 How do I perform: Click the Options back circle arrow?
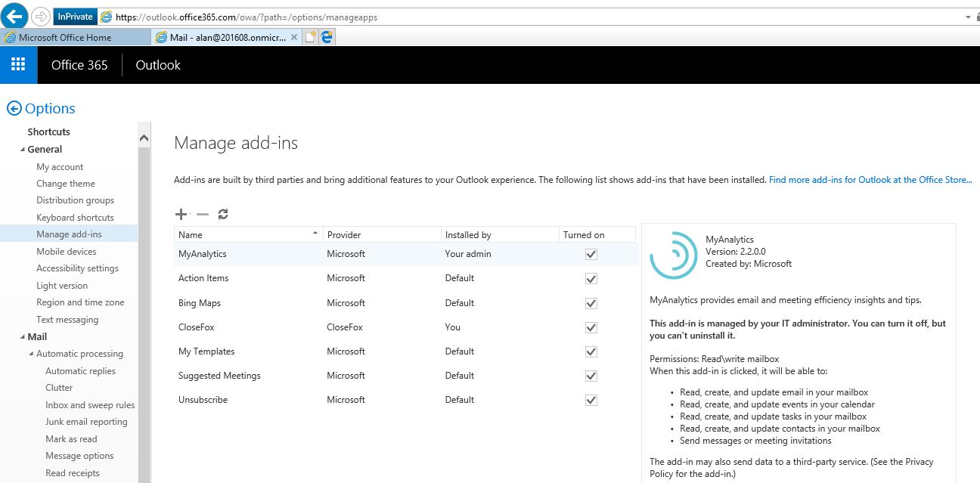[x=14, y=109]
